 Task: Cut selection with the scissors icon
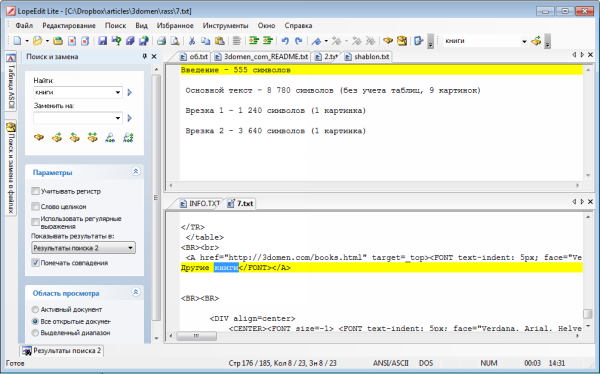[x=192, y=41]
